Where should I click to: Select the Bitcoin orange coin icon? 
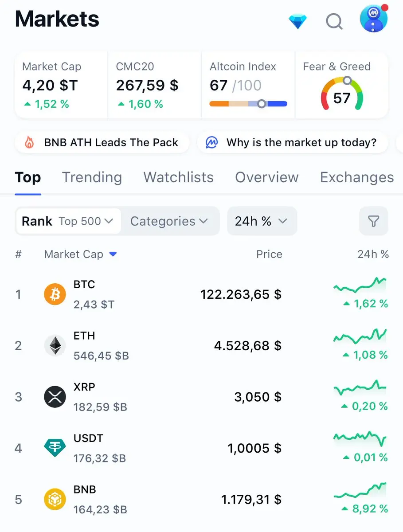tap(55, 294)
